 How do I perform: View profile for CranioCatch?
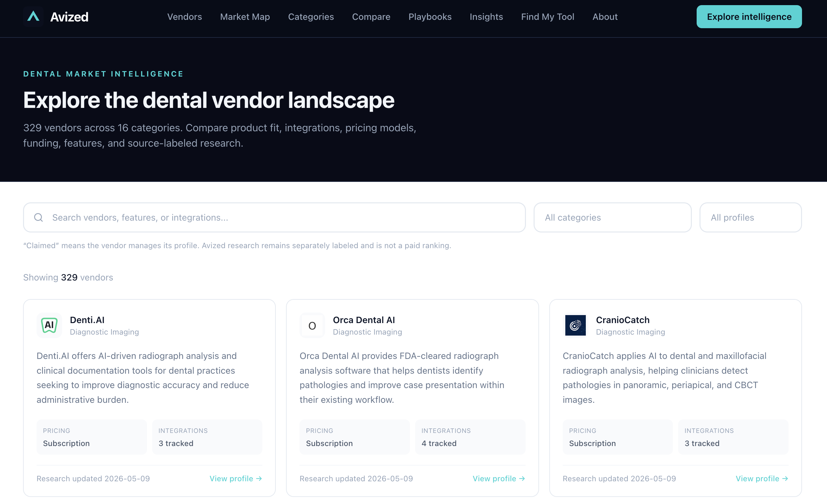(762, 478)
